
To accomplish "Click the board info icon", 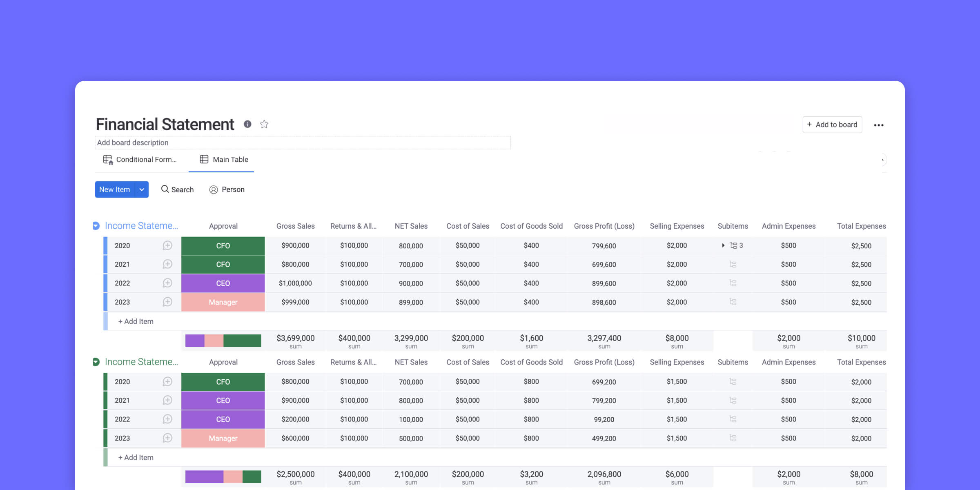I will coord(247,124).
